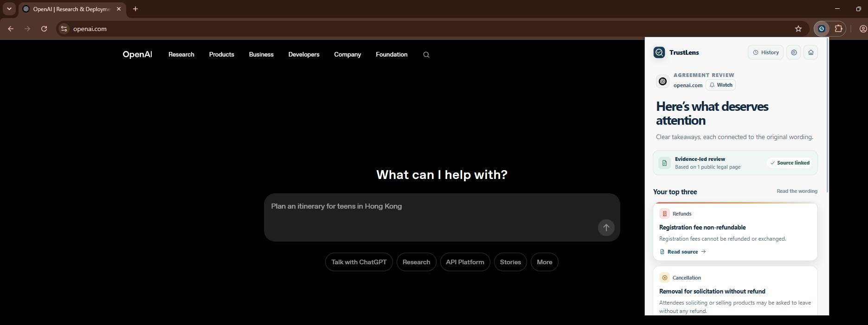Click the Refunds category icon
The height and width of the screenshot is (325, 868).
pos(664,214)
